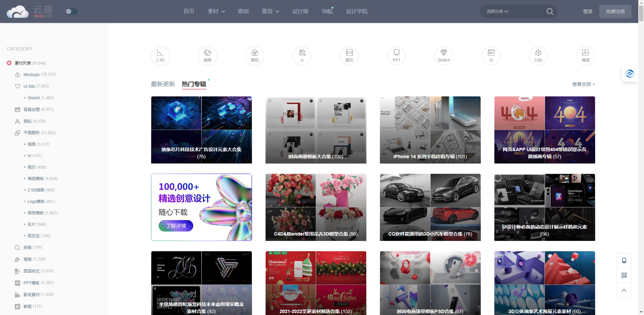
Task: Click the QR code icon
Action: pos(624,275)
